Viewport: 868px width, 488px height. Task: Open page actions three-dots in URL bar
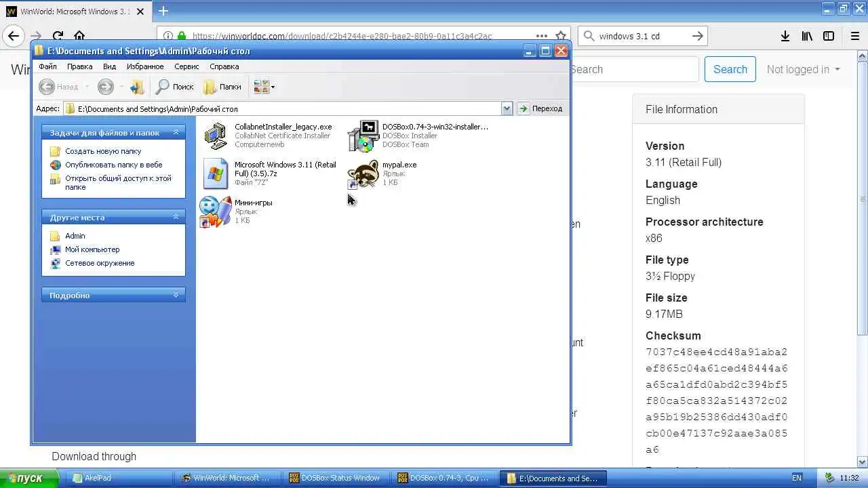[541, 36]
